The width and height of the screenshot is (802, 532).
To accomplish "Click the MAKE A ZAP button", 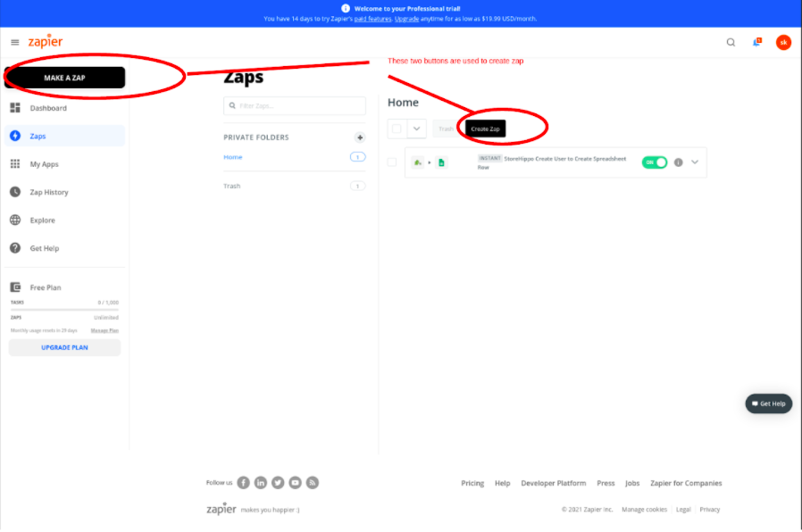I will pyautogui.click(x=64, y=78).
